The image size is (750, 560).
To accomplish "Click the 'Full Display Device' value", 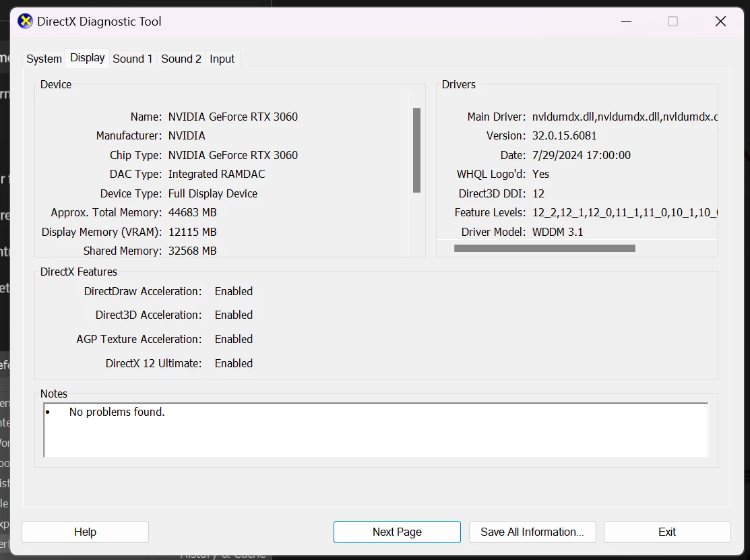I will [213, 193].
